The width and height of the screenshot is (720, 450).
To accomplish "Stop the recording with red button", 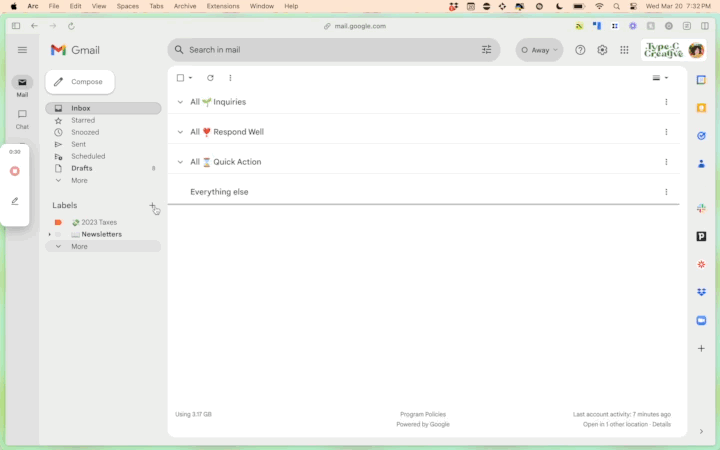I will point(15,171).
